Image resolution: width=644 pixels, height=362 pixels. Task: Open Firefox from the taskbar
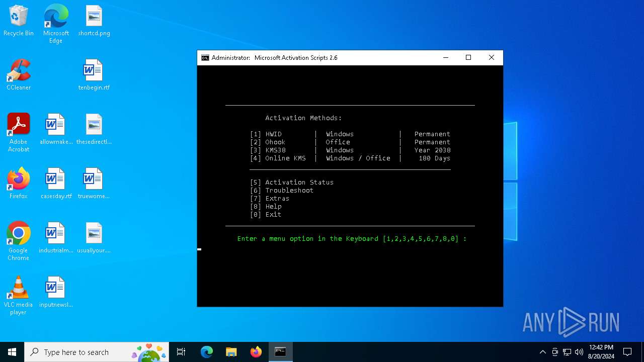[x=256, y=352]
